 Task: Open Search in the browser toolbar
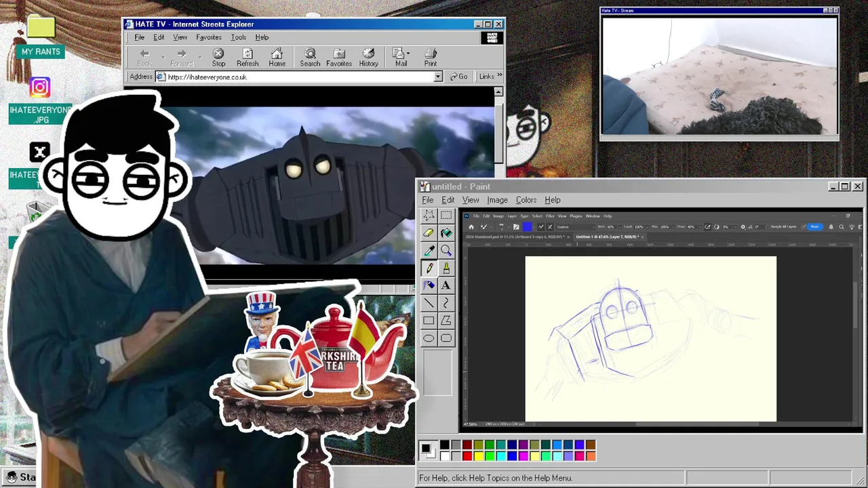(310, 58)
